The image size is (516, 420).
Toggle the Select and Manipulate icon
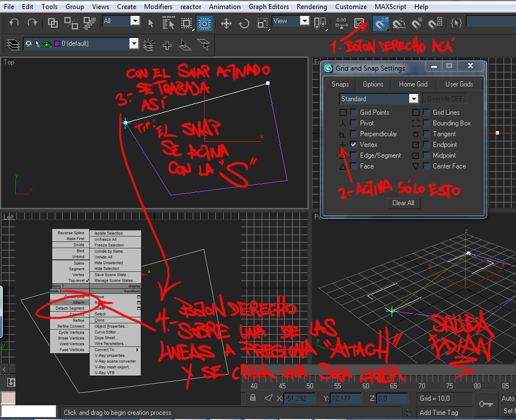pos(341,23)
